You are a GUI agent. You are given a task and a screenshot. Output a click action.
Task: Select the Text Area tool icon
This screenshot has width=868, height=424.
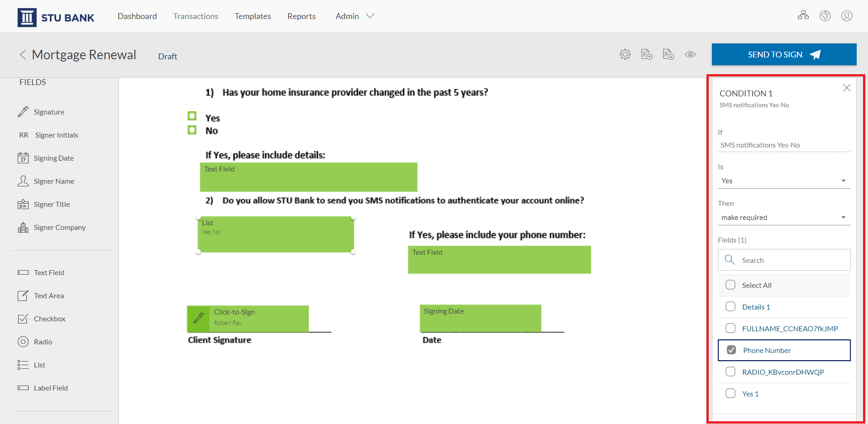click(x=23, y=295)
